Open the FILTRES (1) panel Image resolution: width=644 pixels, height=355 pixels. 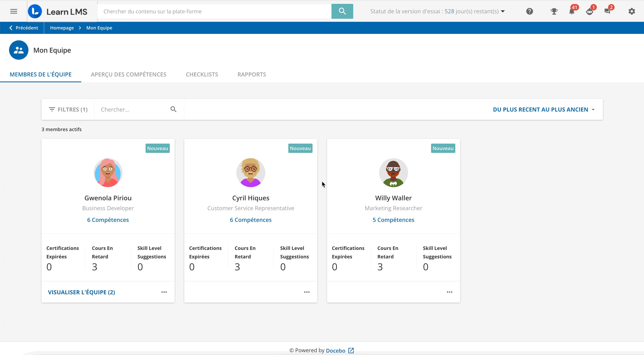pyautogui.click(x=68, y=109)
